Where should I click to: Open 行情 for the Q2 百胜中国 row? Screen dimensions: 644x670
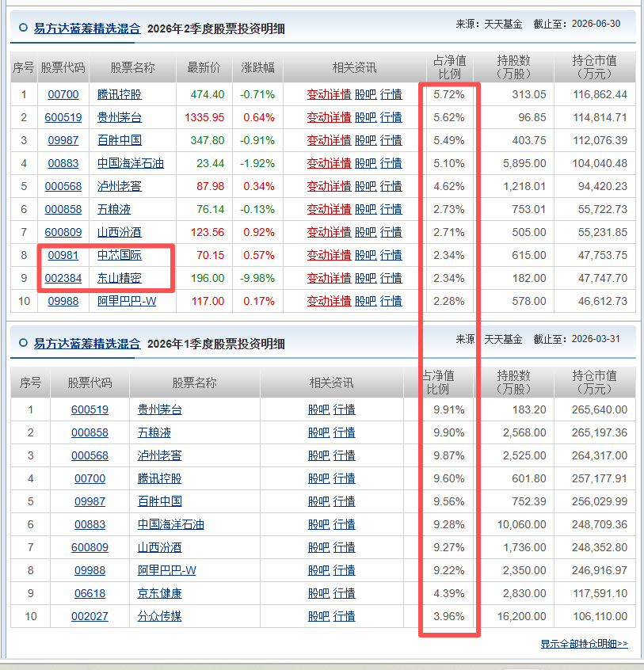point(391,141)
